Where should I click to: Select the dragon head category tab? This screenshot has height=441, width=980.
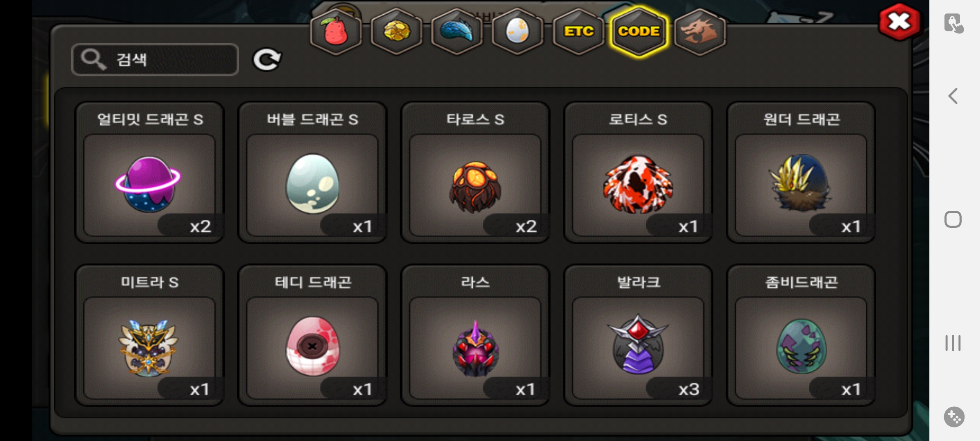699,31
